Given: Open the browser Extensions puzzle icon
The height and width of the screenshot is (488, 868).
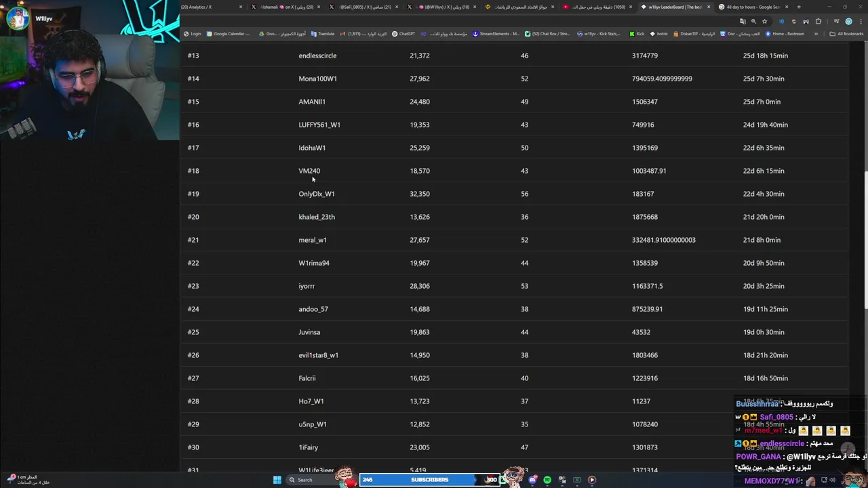Looking at the screenshot, I should pos(818,21).
